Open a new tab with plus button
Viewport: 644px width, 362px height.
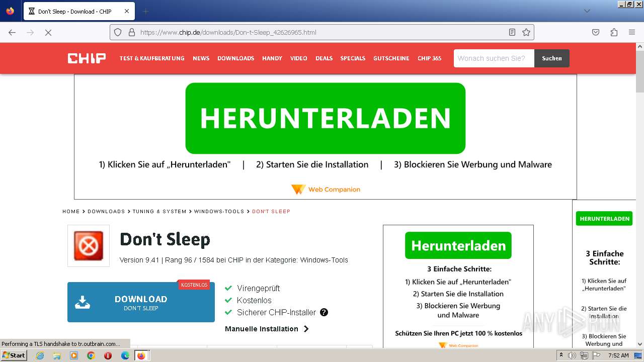(x=145, y=11)
